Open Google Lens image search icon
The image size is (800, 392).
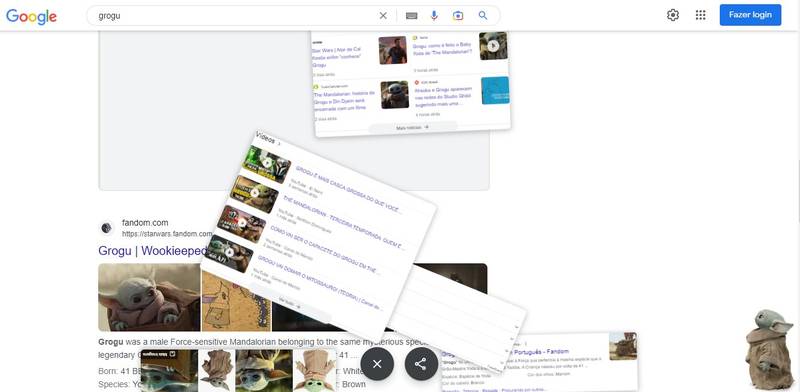pos(458,16)
